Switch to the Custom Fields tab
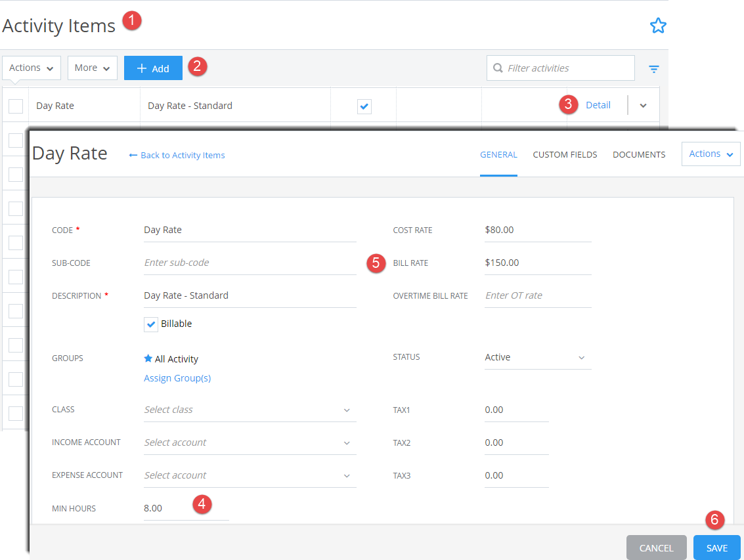The image size is (744, 560). (x=565, y=155)
